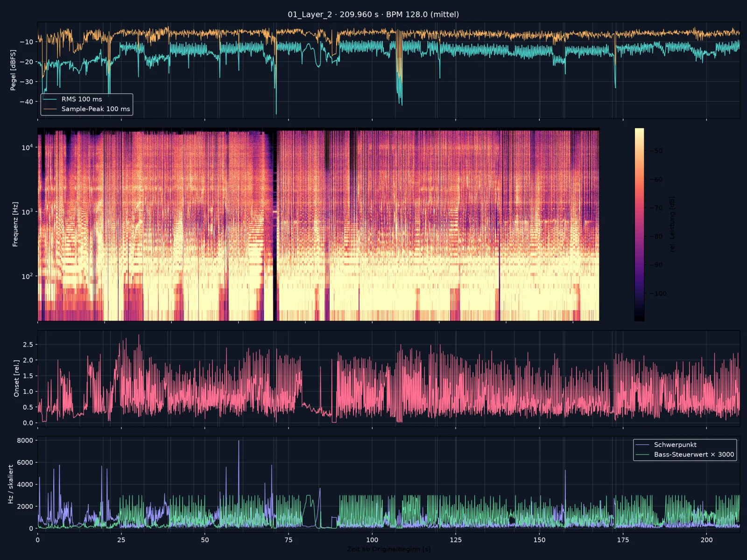Click the -10 tick on the Pegel axis
Screen dimensions: 747x560
[x=27, y=42]
